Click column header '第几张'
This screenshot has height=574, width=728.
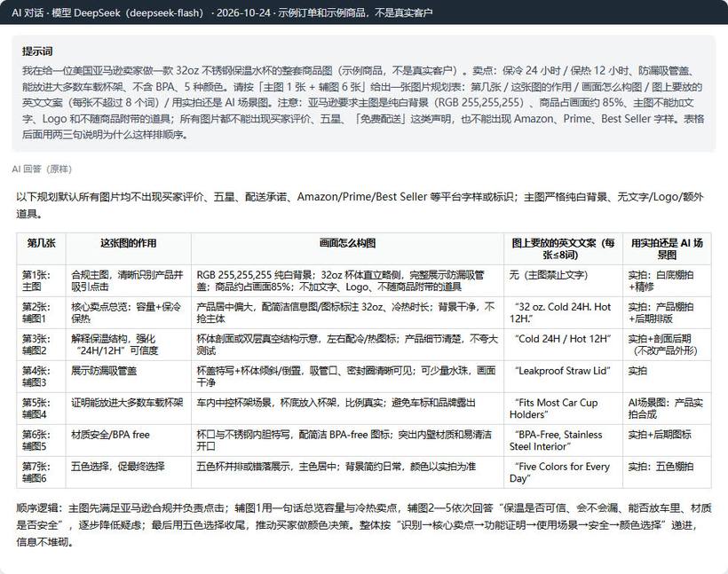[41, 248]
